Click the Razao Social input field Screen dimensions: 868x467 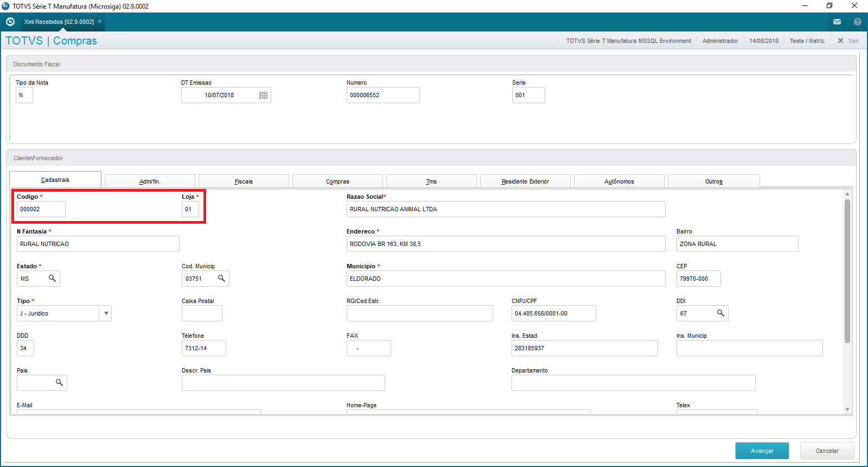[506, 209]
